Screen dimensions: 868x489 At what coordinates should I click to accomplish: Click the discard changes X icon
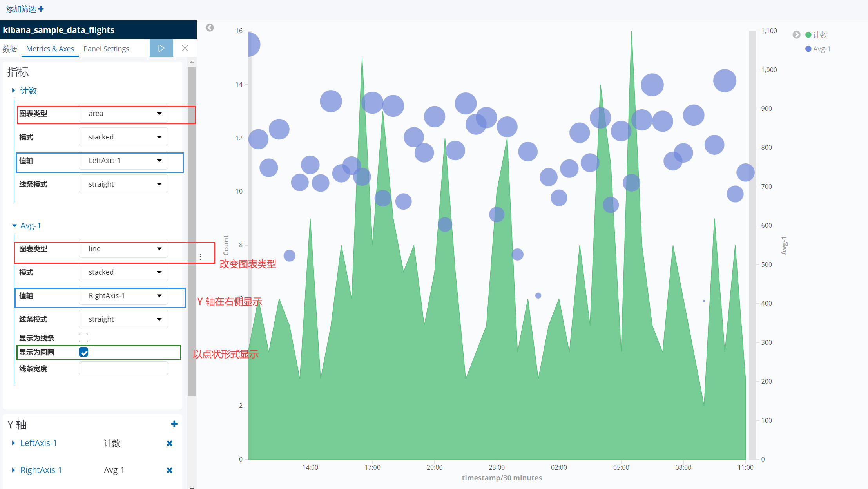(x=185, y=48)
